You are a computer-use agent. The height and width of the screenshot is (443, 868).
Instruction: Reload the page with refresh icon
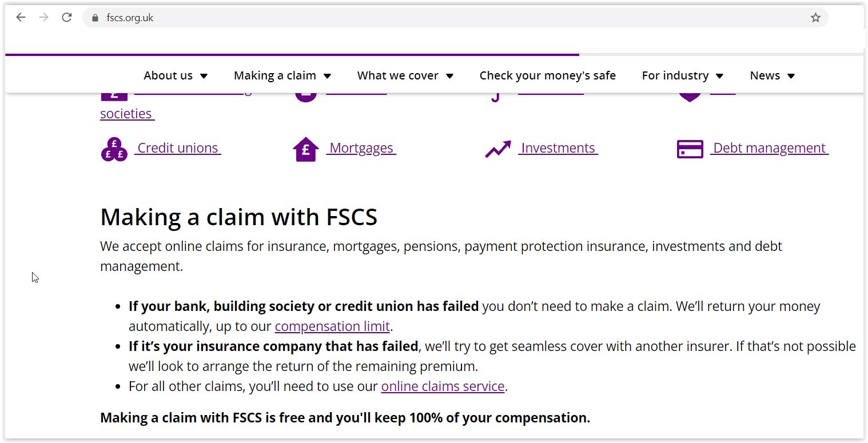[66, 18]
